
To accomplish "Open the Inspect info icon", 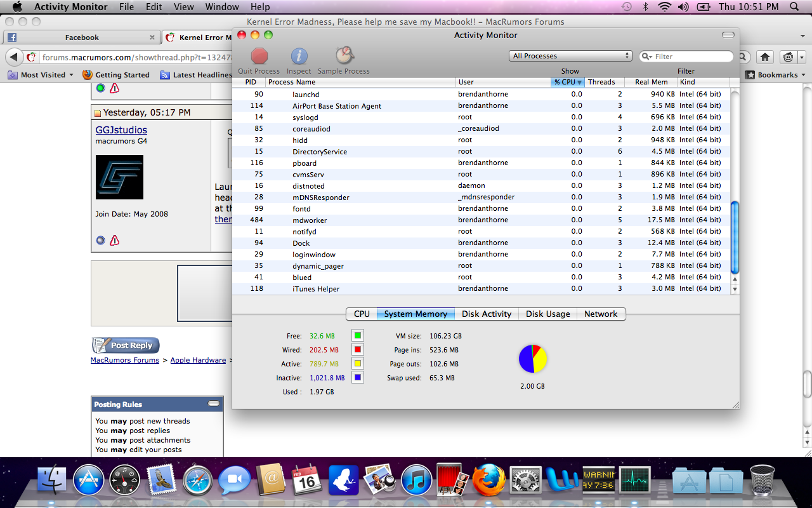I will [x=299, y=56].
